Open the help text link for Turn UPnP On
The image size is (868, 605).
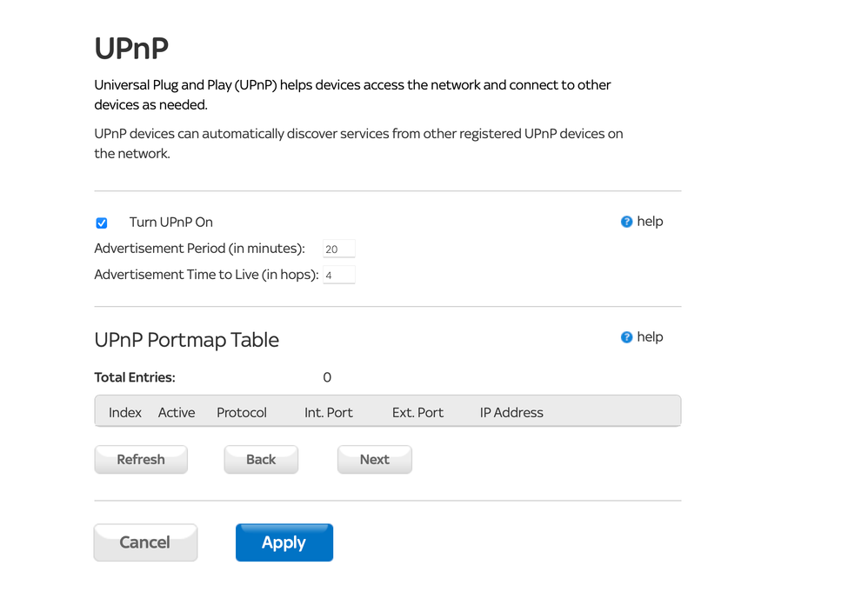[x=650, y=222]
